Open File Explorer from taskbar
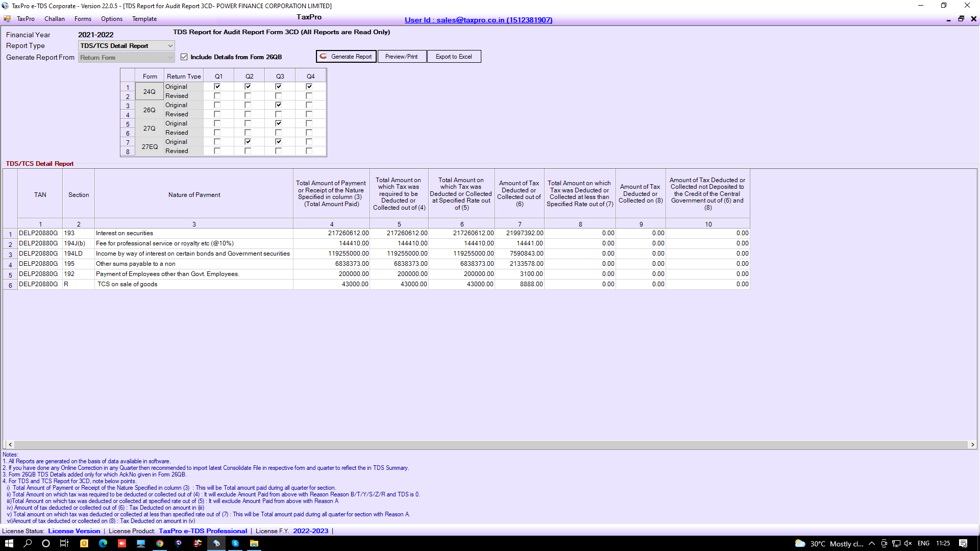 pos(254,543)
